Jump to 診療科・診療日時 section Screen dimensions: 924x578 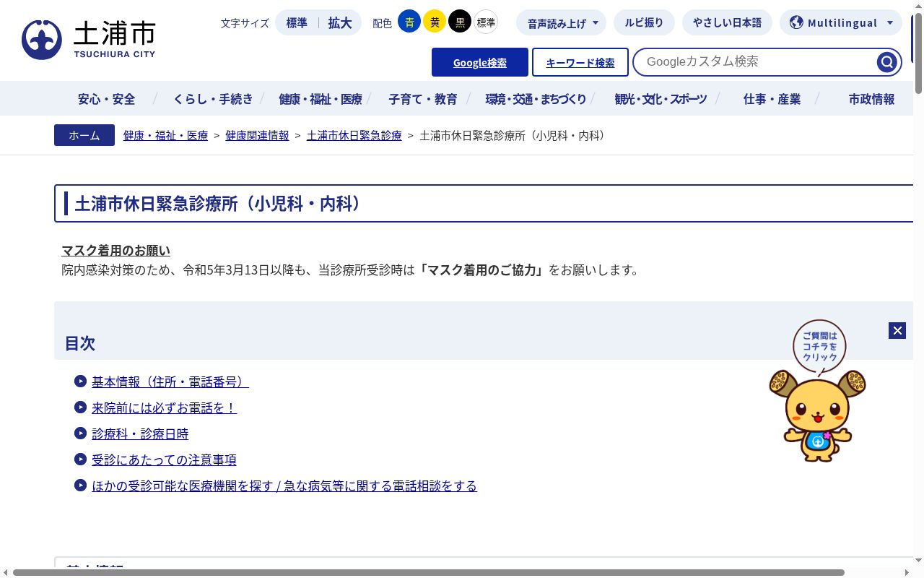click(x=140, y=433)
